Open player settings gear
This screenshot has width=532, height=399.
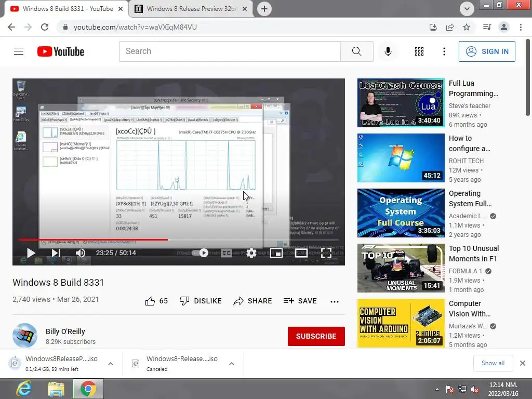[251, 253]
